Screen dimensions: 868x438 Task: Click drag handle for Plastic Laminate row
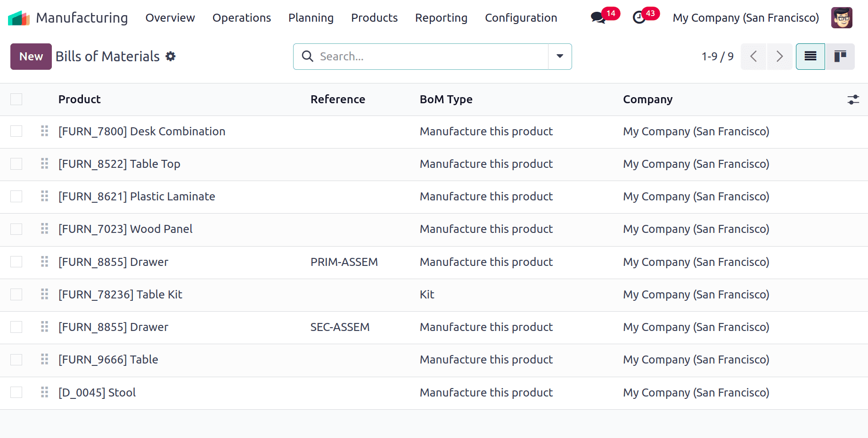pyautogui.click(x=45, y=196)
